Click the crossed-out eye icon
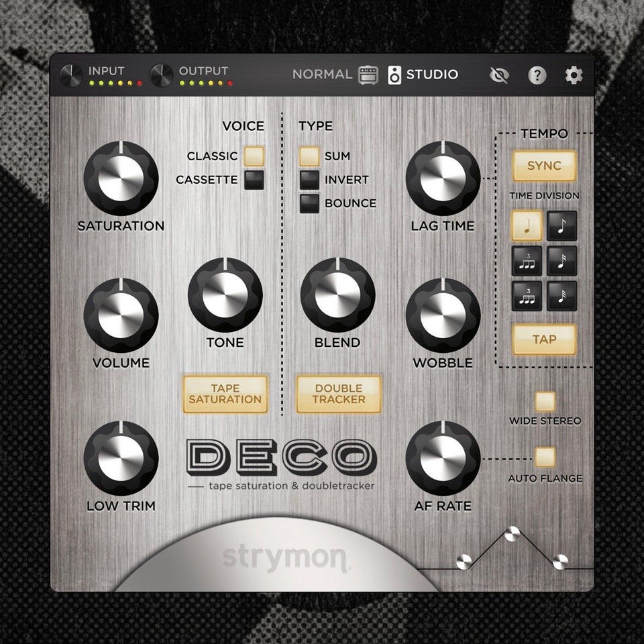This screenshot has height=644, width=644. [x=499, y=75]
